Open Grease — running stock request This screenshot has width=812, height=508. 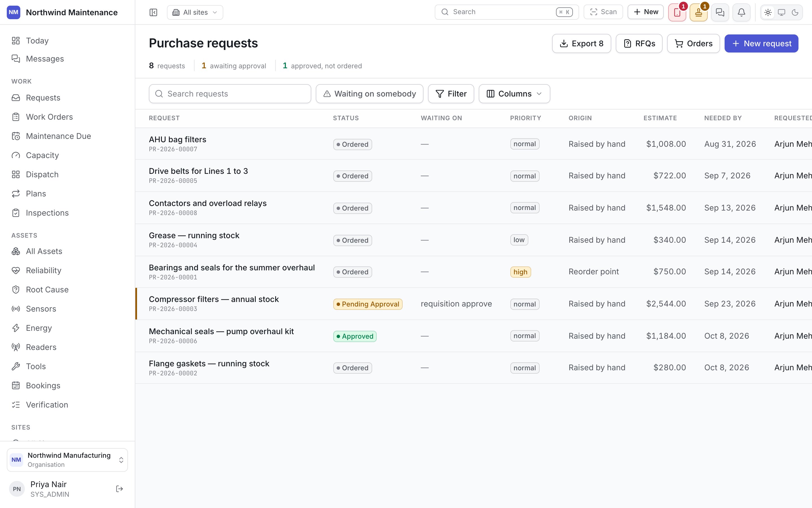(194, 236)
